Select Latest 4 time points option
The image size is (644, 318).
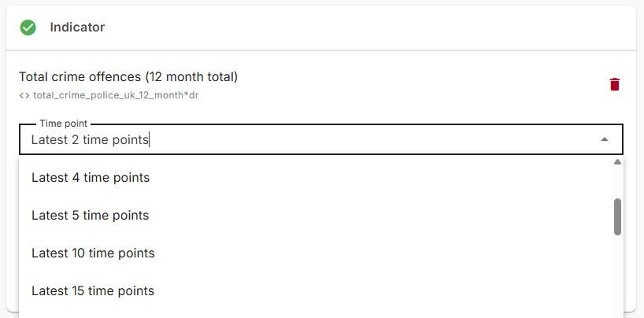pos(91,178)
